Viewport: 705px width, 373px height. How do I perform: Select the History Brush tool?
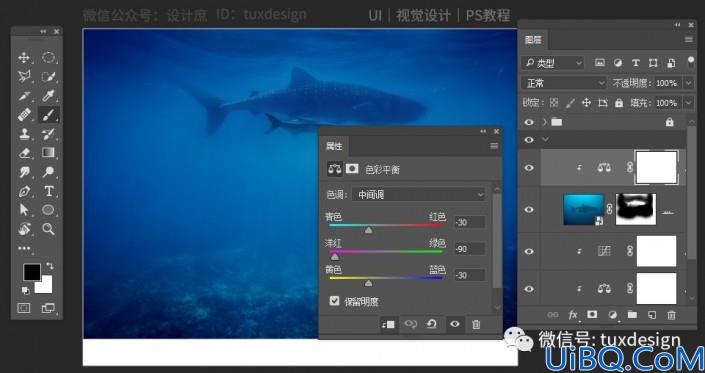point(48,133)
